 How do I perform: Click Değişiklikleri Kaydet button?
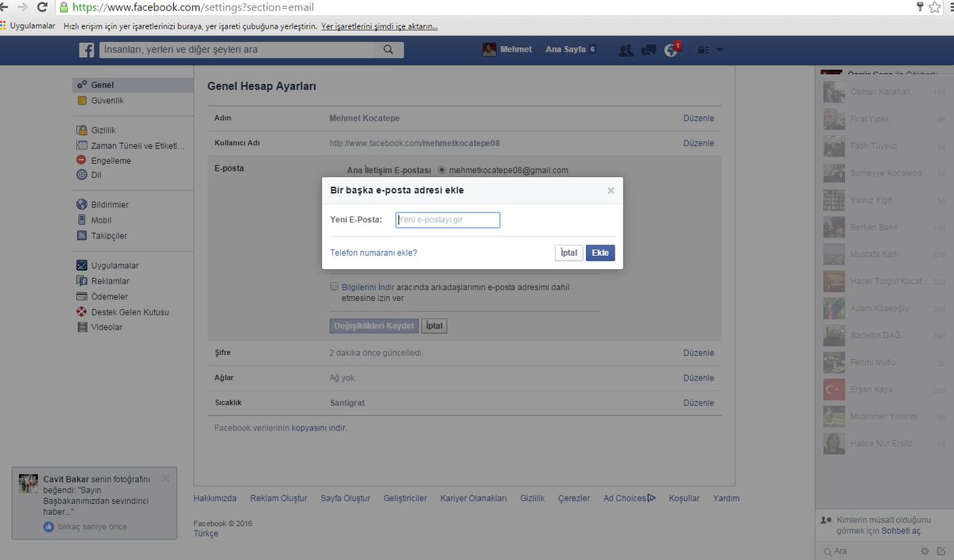[x=374, y=326]
